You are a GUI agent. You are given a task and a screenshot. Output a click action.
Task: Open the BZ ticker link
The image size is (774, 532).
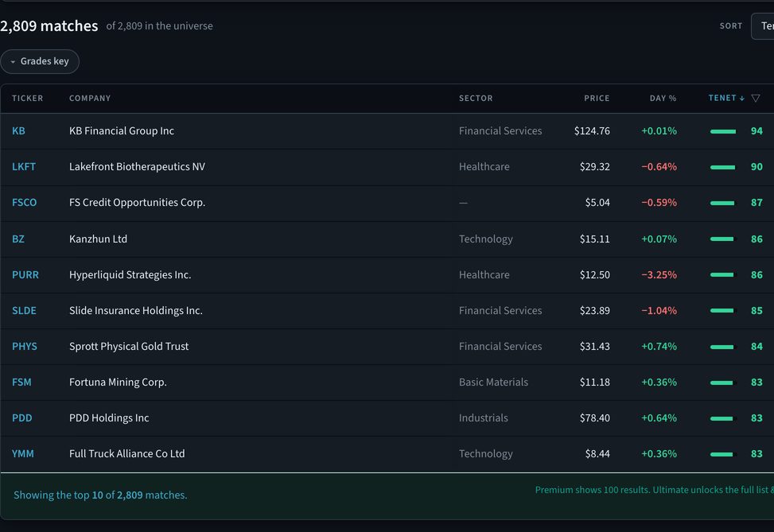(18, 239)
